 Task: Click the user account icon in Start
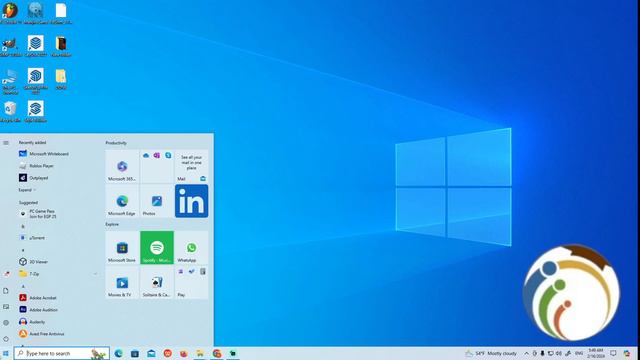(x=6, y=274)
